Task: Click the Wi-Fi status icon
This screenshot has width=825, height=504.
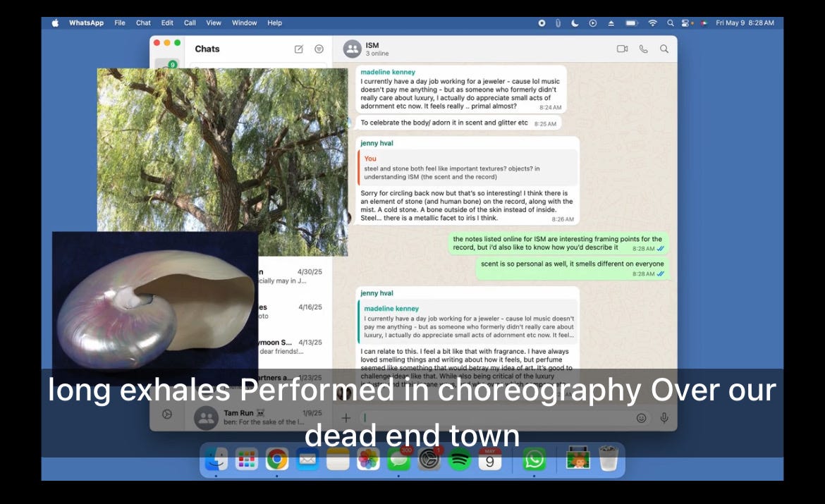Action: click(652, 23)
